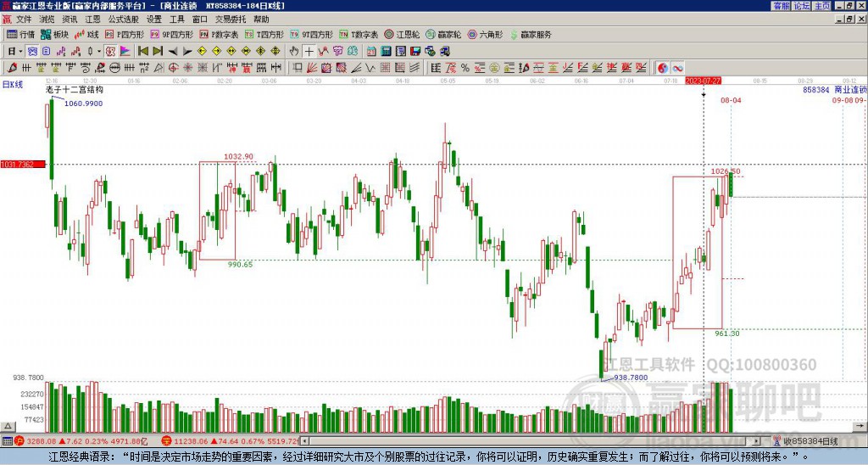Open the 文件 menu
Viewport: 868px width, 465px height.
coord(24,20)
